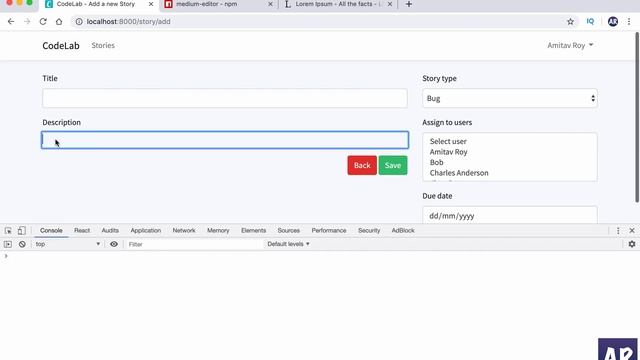Screen dimensions: 640x360
Task: Open a new browser tab
Action: [409, 4]
